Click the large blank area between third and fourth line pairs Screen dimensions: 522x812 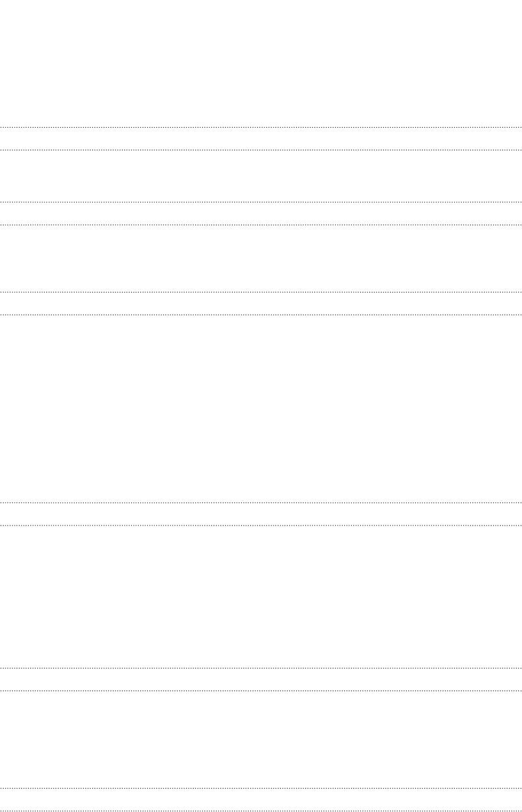tap(261, 409)
